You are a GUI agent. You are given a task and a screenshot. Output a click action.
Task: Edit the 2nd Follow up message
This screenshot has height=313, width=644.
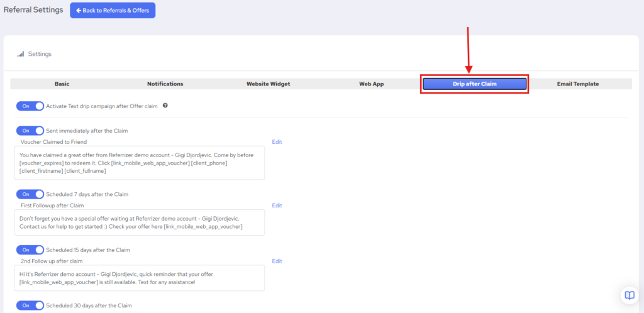click(277, 261)
